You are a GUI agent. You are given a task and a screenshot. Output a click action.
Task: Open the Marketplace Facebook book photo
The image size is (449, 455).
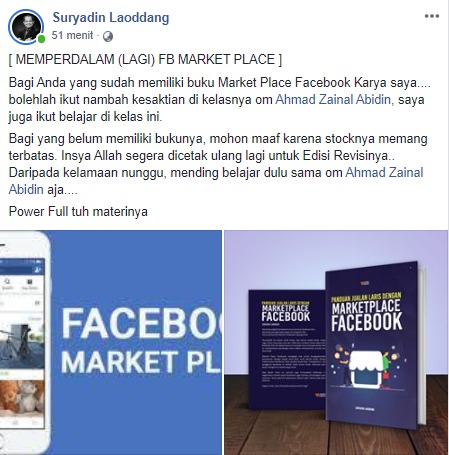pos(336,342)
